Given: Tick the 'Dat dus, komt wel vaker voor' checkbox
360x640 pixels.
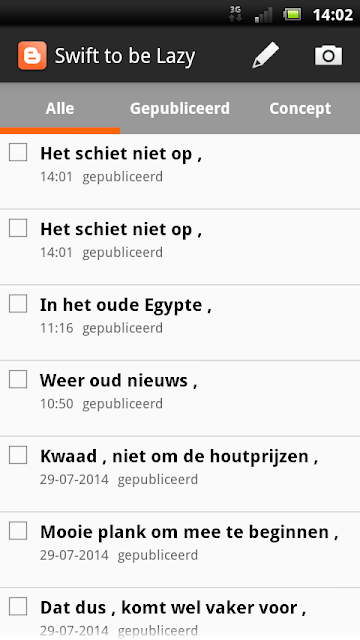Looking at the screenshot, I should pyautogui.click(x=18, y=606).
